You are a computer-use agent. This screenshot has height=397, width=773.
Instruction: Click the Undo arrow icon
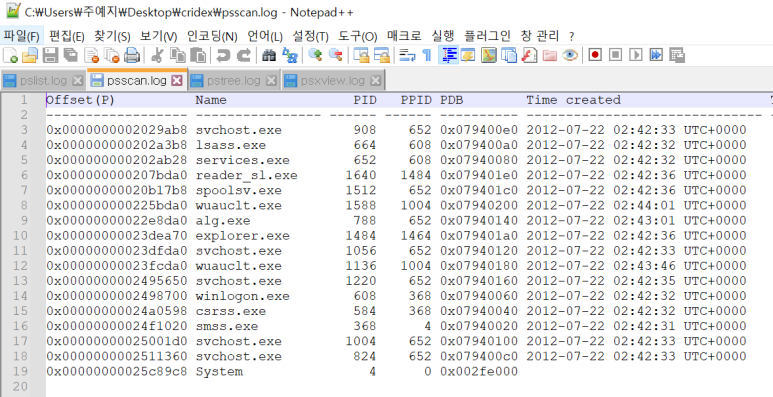point(223,55)
